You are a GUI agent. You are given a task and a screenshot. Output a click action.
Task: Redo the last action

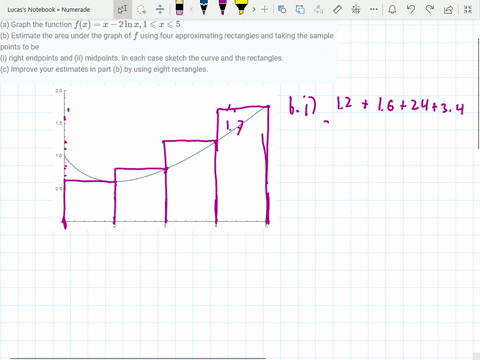(430, 9)
